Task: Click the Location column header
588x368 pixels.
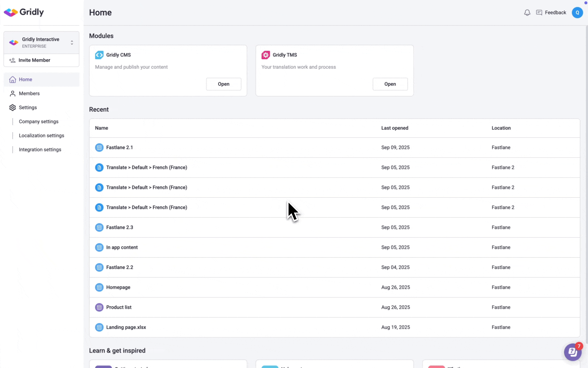Action: (x=501, y=128)
